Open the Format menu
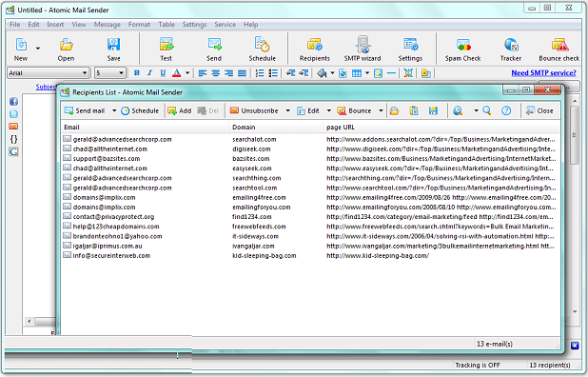 click(x=139, y=25)
